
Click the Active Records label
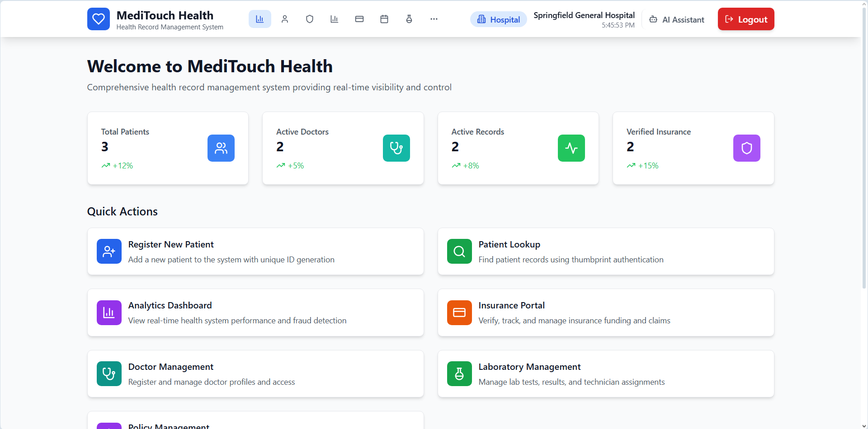pyautogui.click(x=478, y=132)
